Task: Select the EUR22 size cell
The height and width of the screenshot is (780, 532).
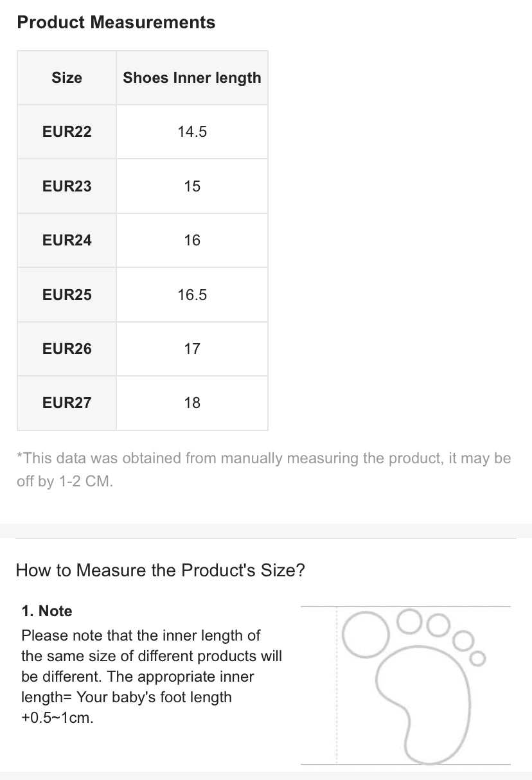Action: pos(67,132)
